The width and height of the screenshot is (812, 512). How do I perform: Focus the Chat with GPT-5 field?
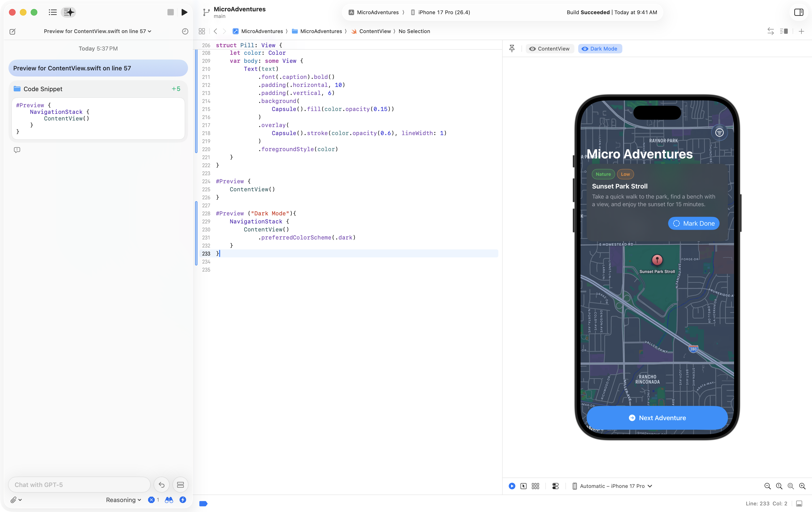pos(79,485)
